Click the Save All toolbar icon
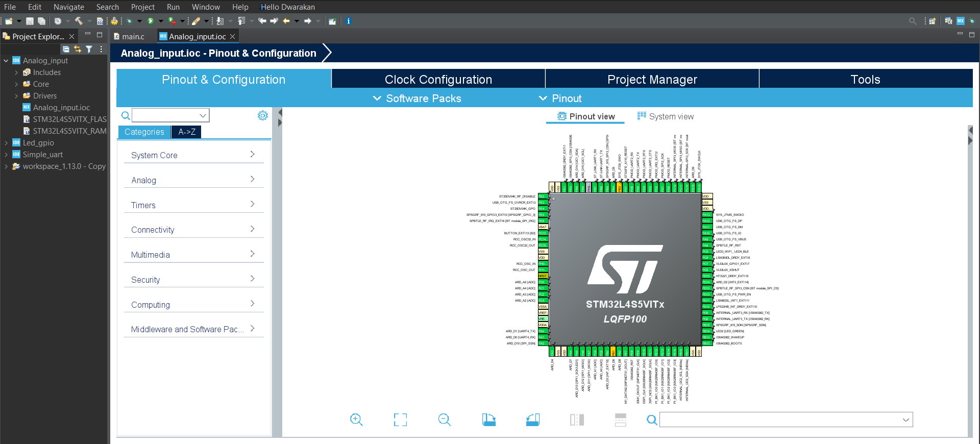The width and height of the screenshot is (980, 444). pos(41,21)
